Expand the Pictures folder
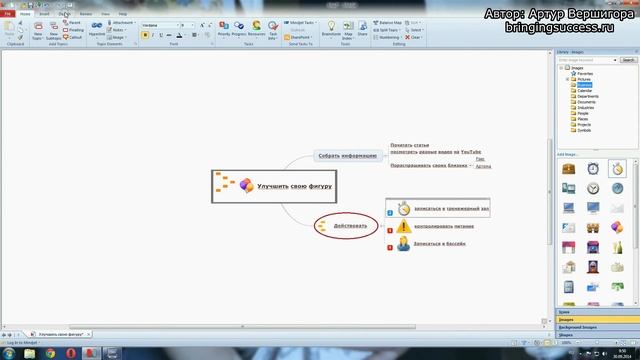Viewport: 640px width, 360px height. tap(567, 79)
